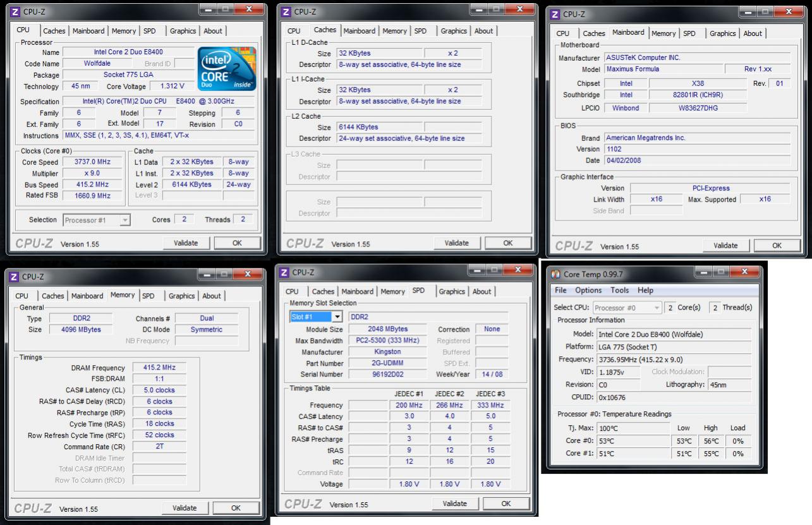Click DRAM Frequency 415.2 MHz value
The height and width of the screenshot is (525, 812).
pos(159,368)
